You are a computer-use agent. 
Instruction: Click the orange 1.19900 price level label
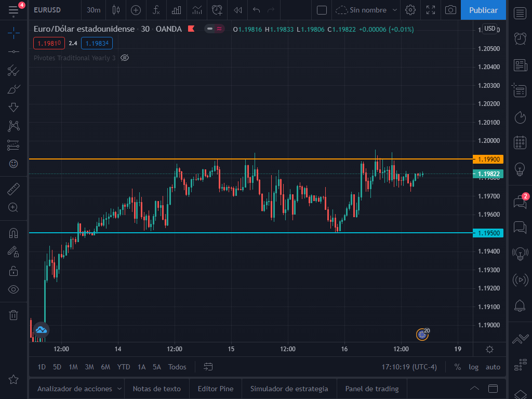point(488,159)
